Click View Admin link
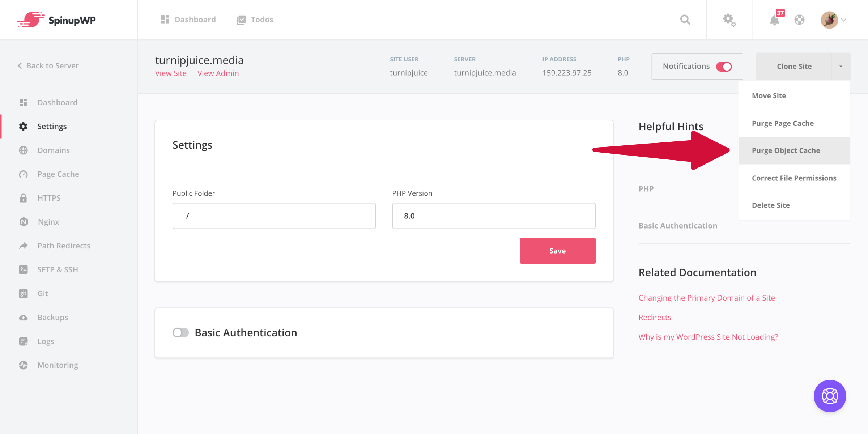This screenshot has width=868, height=434. 218,73
